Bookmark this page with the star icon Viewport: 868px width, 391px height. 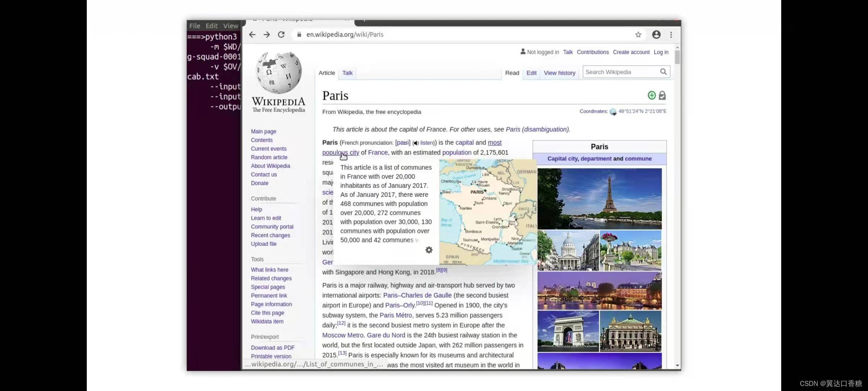click(638, 34)
